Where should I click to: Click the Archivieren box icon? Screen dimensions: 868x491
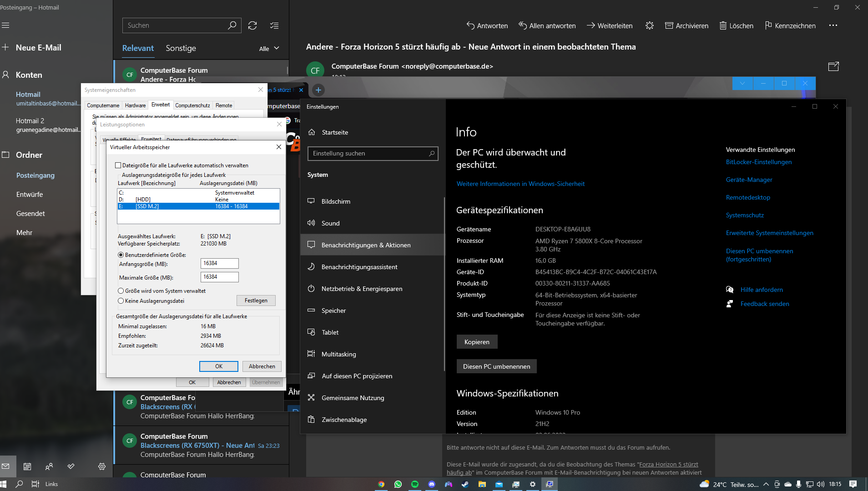(669, 25)
